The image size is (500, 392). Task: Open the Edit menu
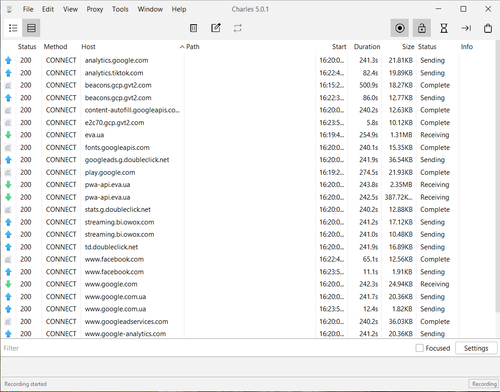click(x=48, y=9)
